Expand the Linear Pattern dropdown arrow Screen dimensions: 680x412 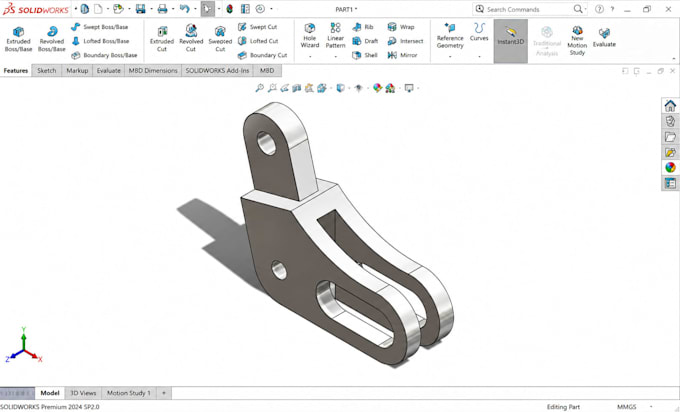pyautogui.click(x=335, y=56)
